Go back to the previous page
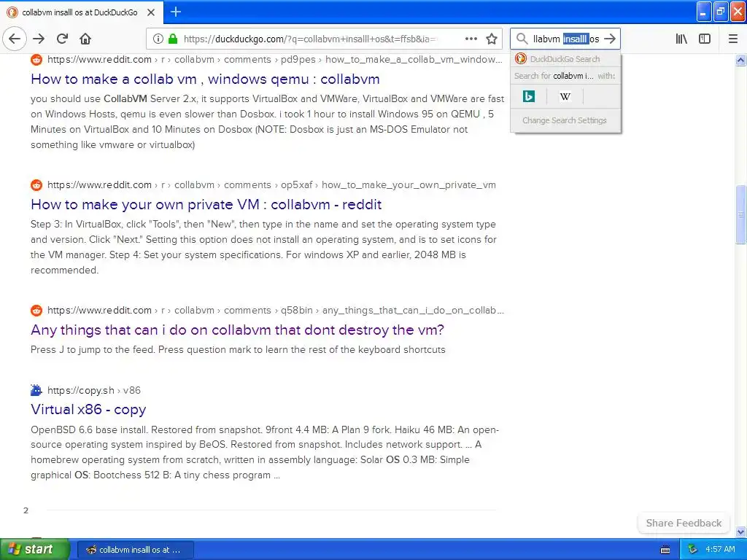The width and height of the screenshot is (747, 560). click(x=15, y=39)
